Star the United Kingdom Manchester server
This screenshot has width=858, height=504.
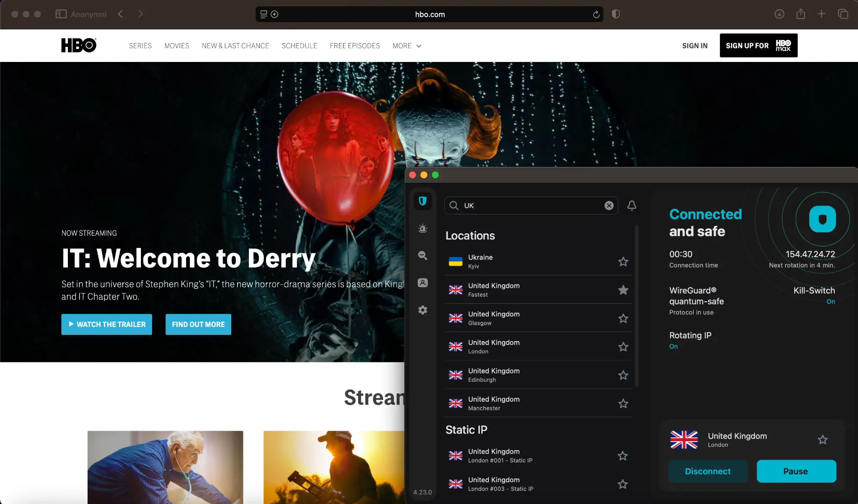pyautogui.click(x=623, y=403)
